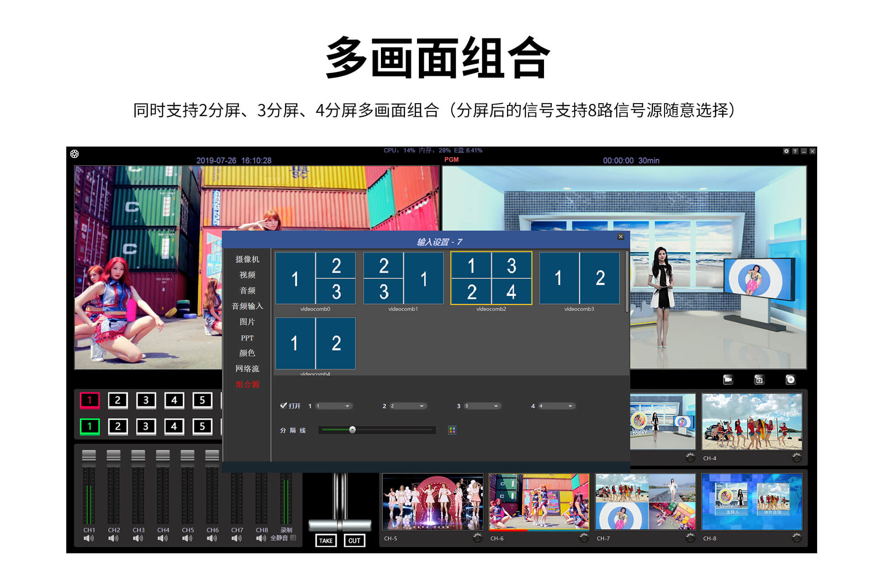Viewport: 877px width, 588px height.
Task: Select bottom-row source button 2
Action: (x=118, y=426)
